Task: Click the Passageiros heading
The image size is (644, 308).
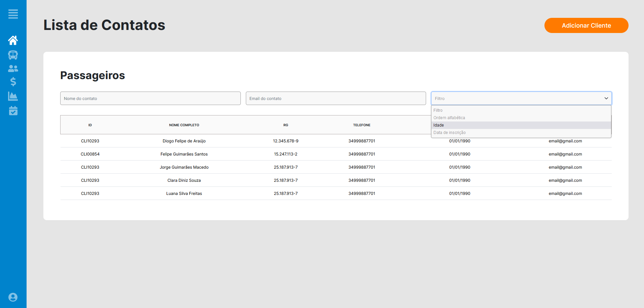Action: (x=92, y=75)
